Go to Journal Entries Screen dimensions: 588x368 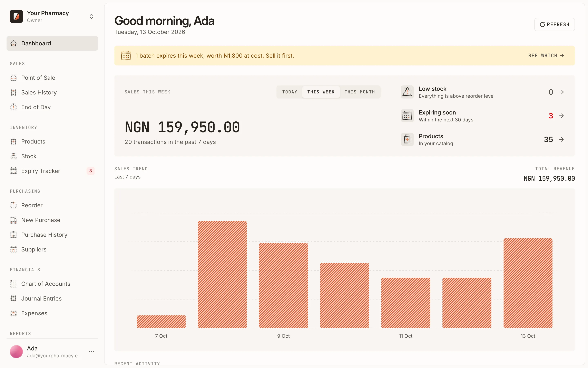52,298
